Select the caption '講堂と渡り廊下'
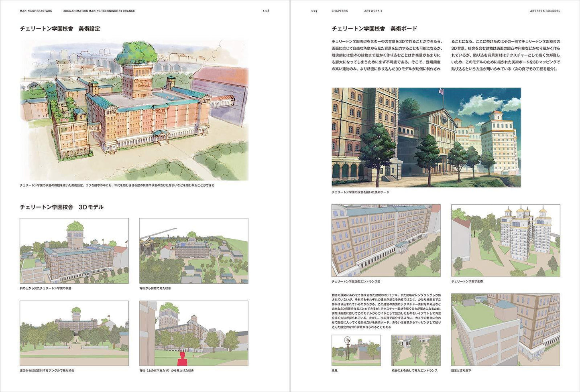This screenshot has width=580, height=392. click(461, 370)
